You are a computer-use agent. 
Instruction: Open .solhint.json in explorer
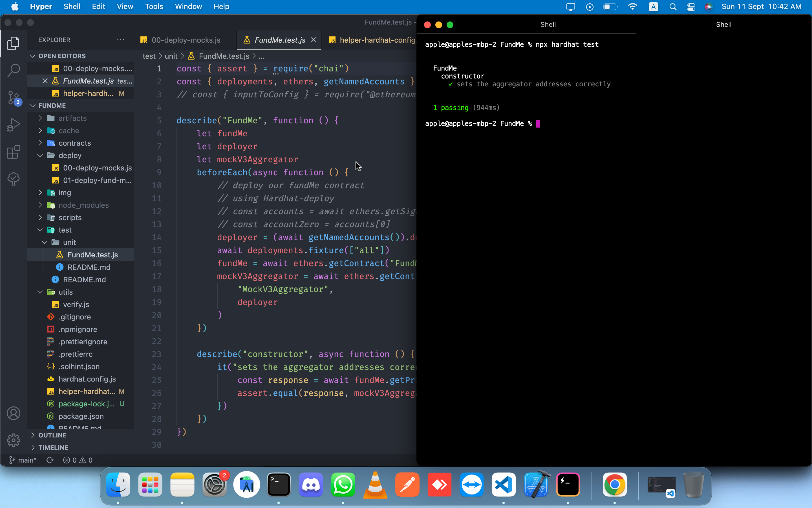point(81,367)
